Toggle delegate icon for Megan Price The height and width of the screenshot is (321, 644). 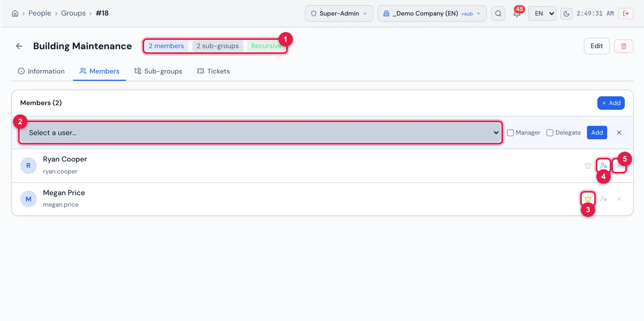click(604, 199)
